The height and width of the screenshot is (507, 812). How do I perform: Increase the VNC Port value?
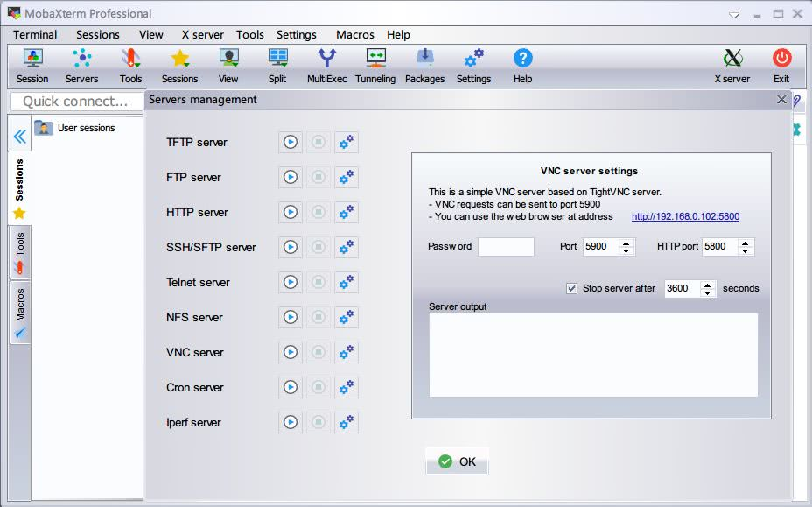[x=626, y=243]
